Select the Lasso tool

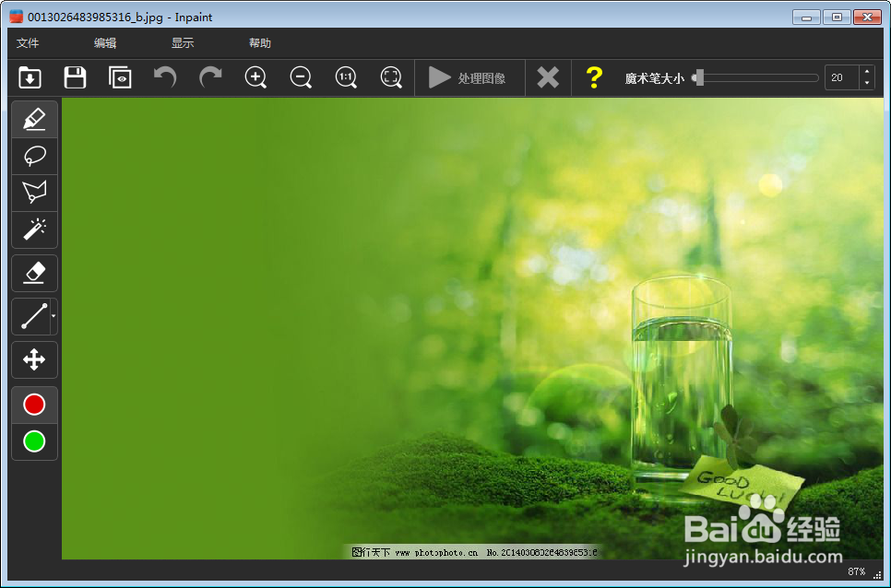[35, 156]
